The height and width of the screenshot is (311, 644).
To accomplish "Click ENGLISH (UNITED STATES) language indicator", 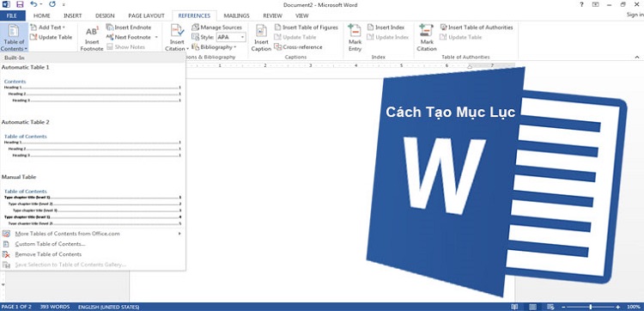I will coord(108,307).
